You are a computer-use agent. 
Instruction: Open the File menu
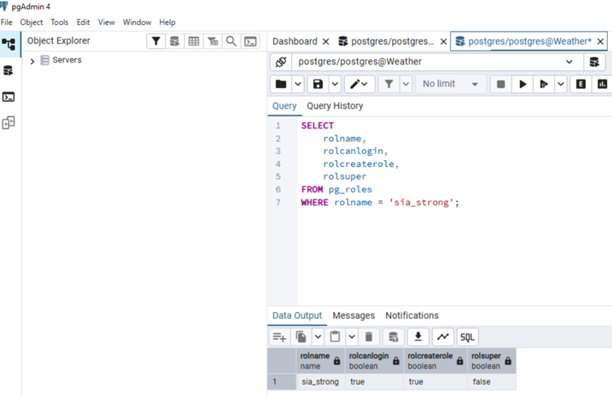point(7,22)
